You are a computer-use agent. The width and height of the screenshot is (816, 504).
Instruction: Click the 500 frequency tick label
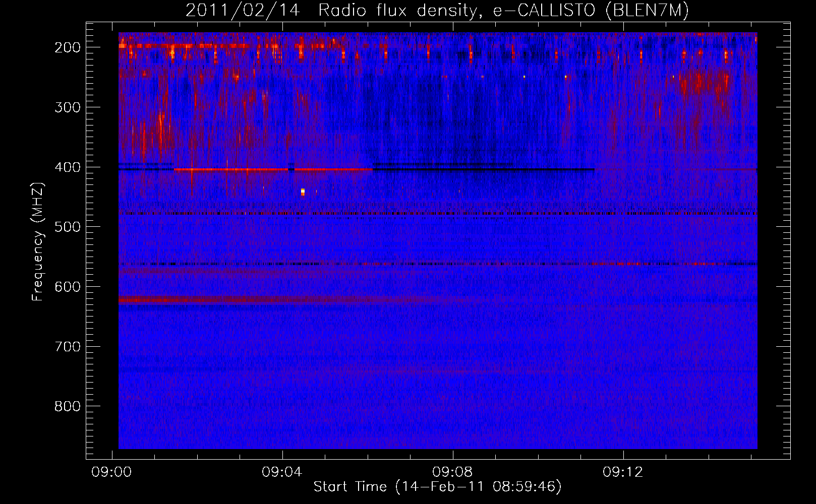pyautogui.click(x=68, y=227)
